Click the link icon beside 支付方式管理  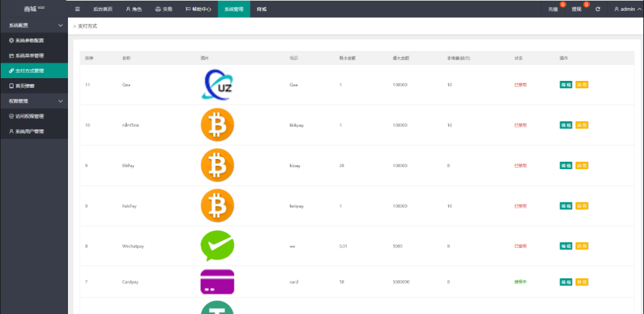12,71
